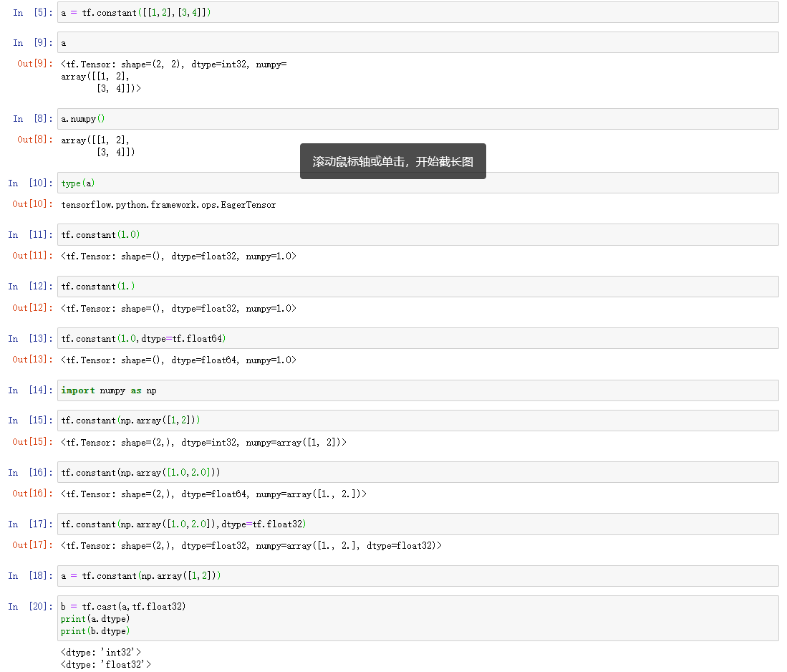Click the 'b = tf.cast(a,tf.float32)' line
787x672 pixels.
pos(123,607)
